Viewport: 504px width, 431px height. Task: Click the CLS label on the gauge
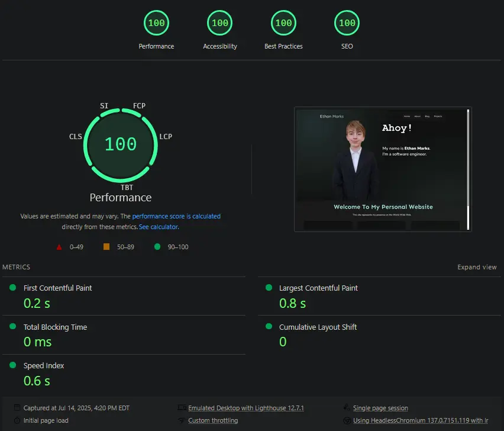coord(76,136)
